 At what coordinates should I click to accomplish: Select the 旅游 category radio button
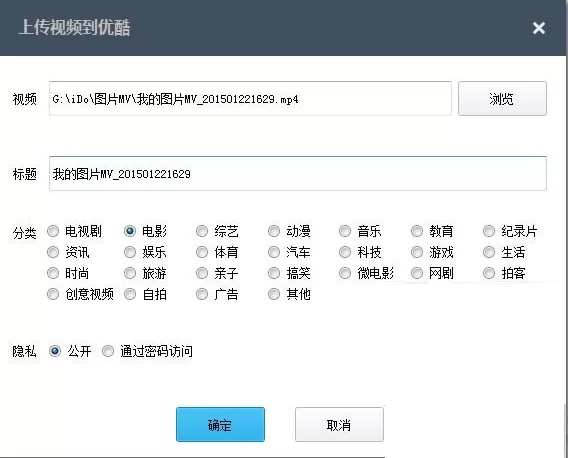pos(130,273)
